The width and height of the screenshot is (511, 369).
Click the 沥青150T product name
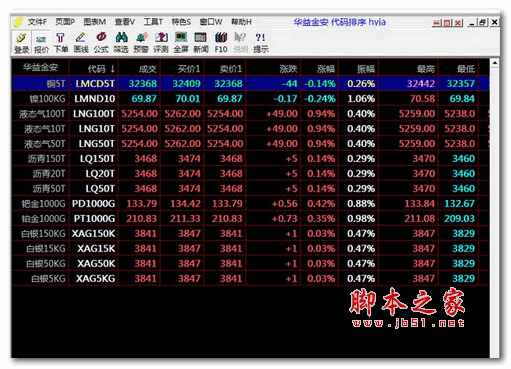tap(46, 159)
